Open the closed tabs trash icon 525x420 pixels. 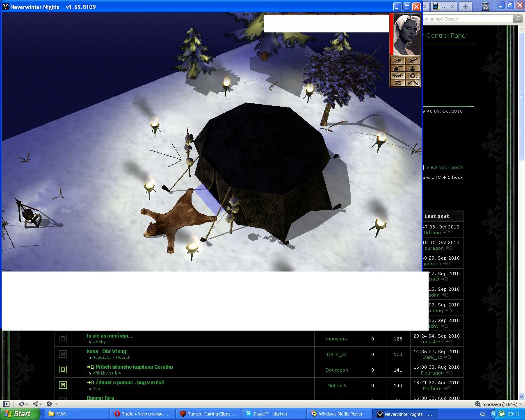click(486, 6)
